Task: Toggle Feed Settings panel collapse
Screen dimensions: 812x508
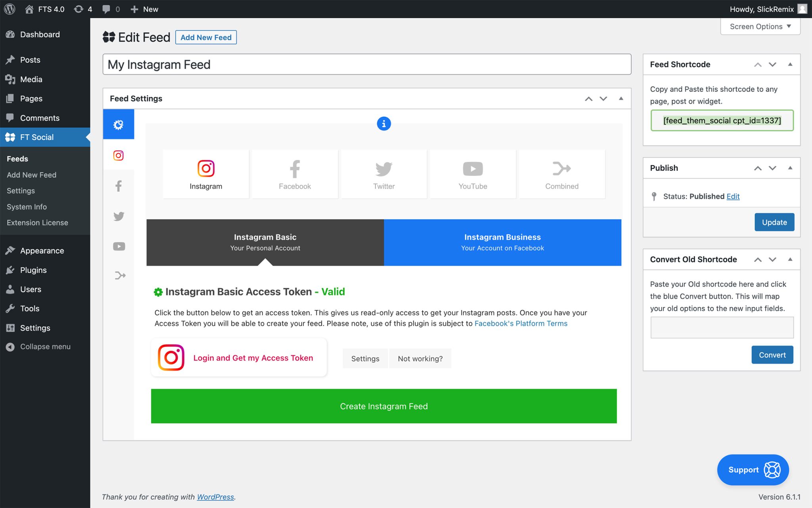Action: [621, 98]
